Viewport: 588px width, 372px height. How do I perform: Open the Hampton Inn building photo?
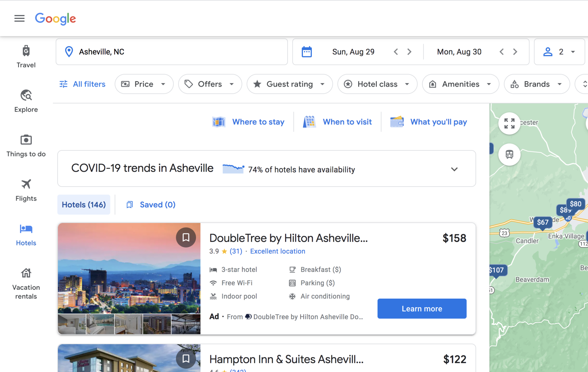pos(129,358)
